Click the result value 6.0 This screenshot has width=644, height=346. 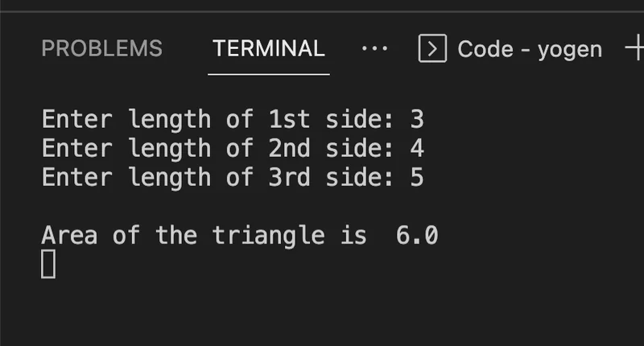[x=417, y=236]
